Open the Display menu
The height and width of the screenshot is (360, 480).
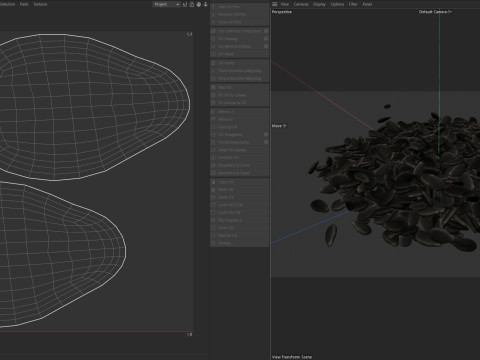pyautogui.click(x=319, y=4)
